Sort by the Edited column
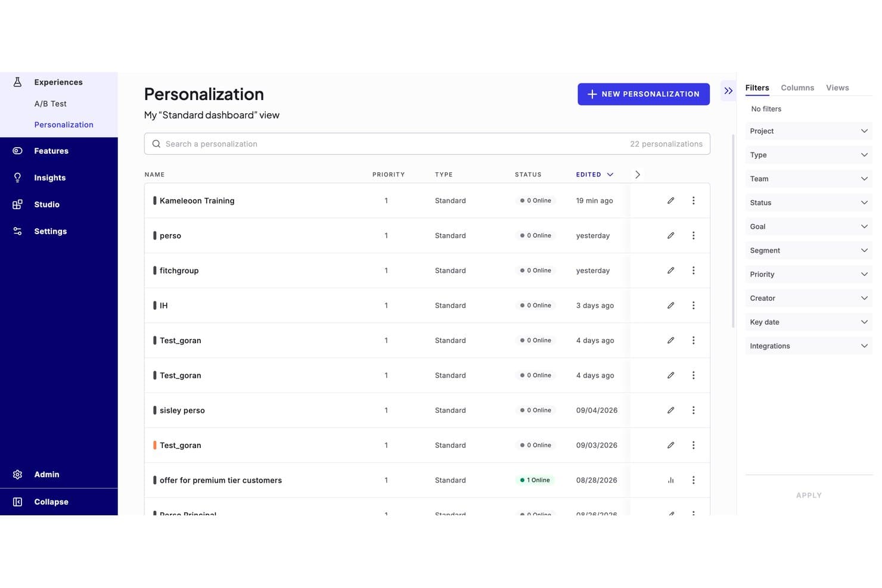 point(594,175)
